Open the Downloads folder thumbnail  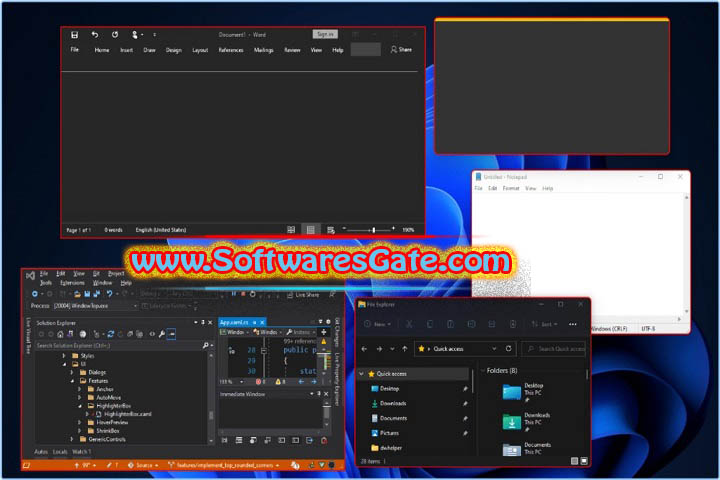pos(512,421)
